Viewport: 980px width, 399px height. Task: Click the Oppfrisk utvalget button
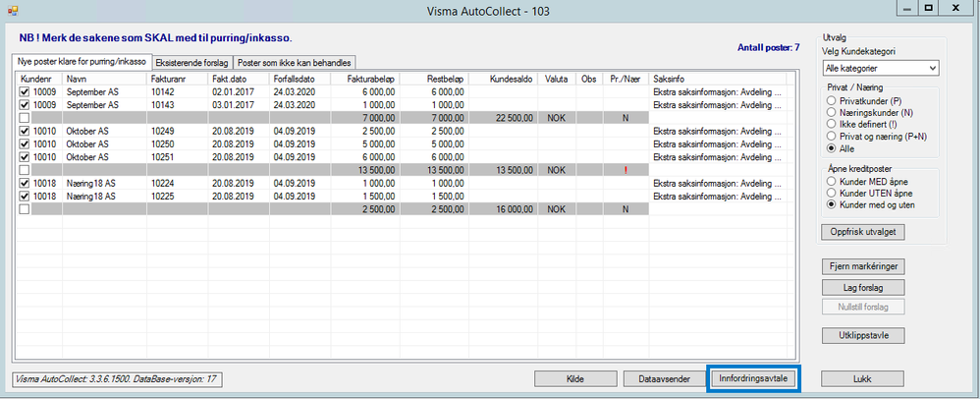pos(862,231)
